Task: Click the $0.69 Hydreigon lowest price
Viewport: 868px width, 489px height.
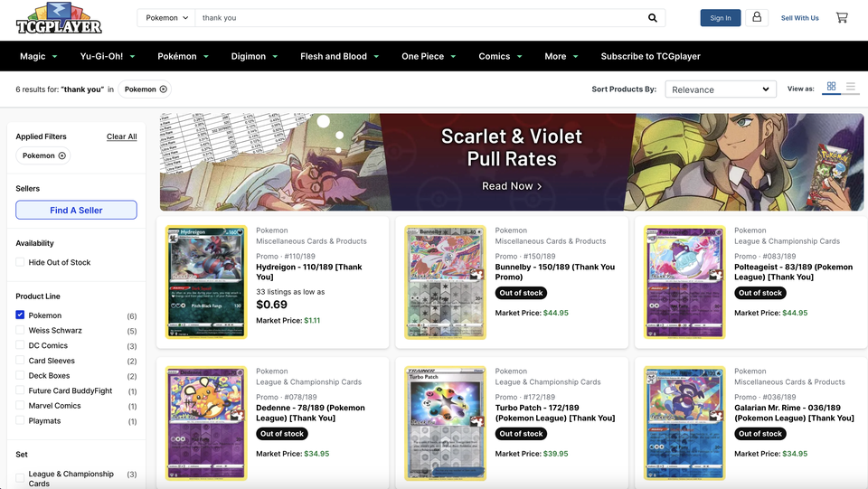Action: [x=272, y=305]
